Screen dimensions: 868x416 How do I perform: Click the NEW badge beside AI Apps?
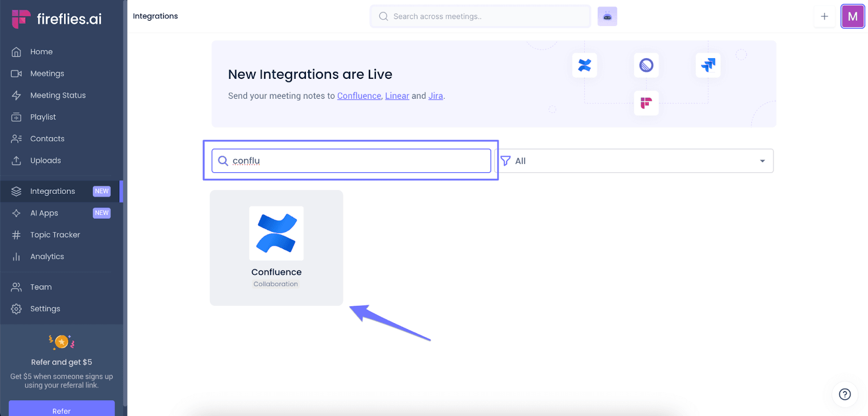(x=101, y=213)
